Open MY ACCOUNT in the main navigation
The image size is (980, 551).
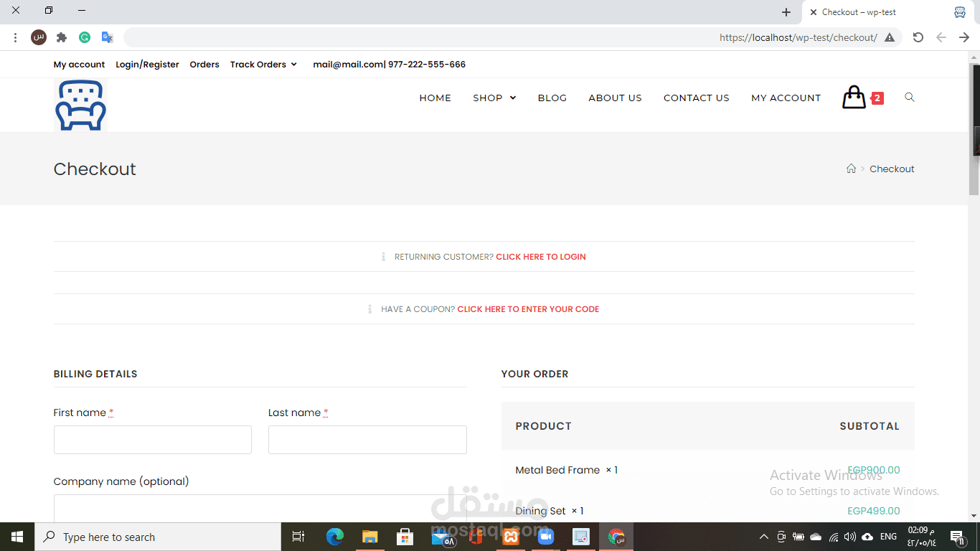coord(786,98)
